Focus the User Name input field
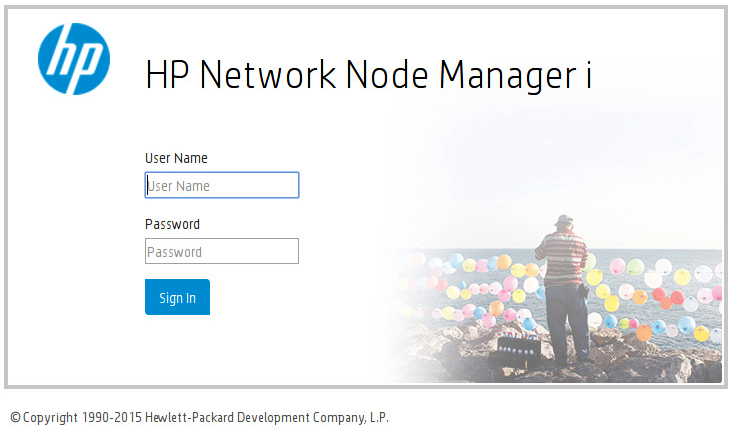This screenshot has height=430, width=731. pos(222,185)
